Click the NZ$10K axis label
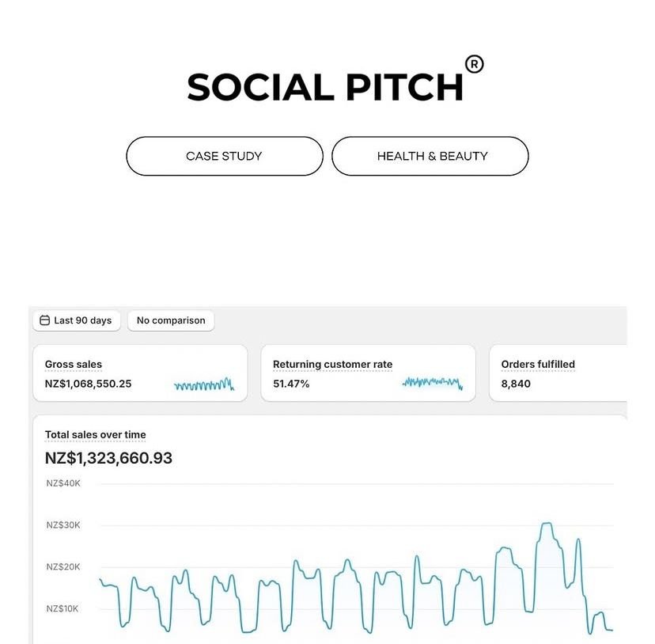The image size is (655, 644). click(63, 608)
